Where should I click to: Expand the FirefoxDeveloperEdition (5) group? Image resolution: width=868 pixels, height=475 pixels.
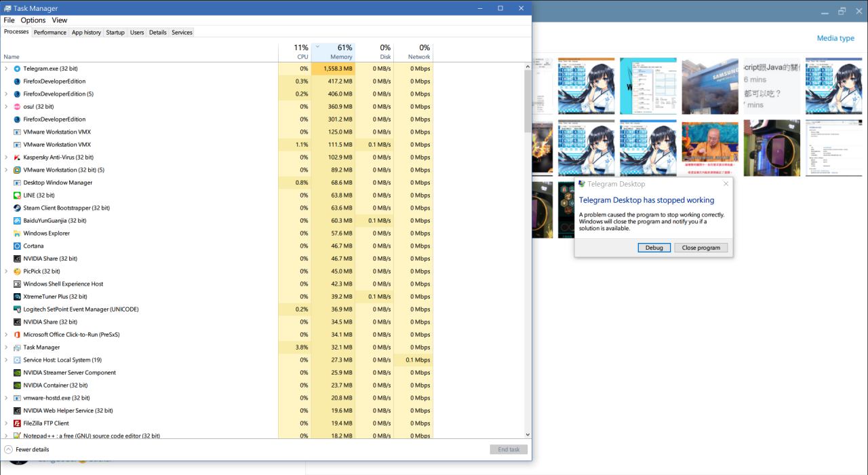6,94
